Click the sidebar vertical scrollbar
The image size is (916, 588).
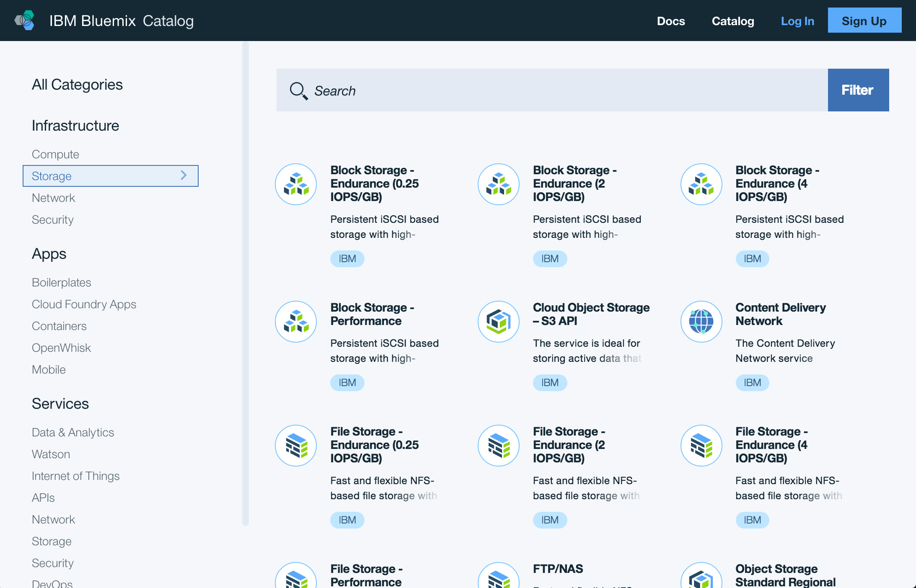[246, 283]
